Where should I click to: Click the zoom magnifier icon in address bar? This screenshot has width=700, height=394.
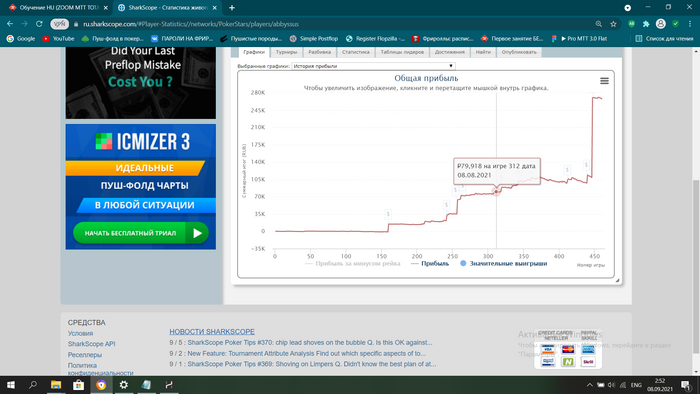coord(598,24)
